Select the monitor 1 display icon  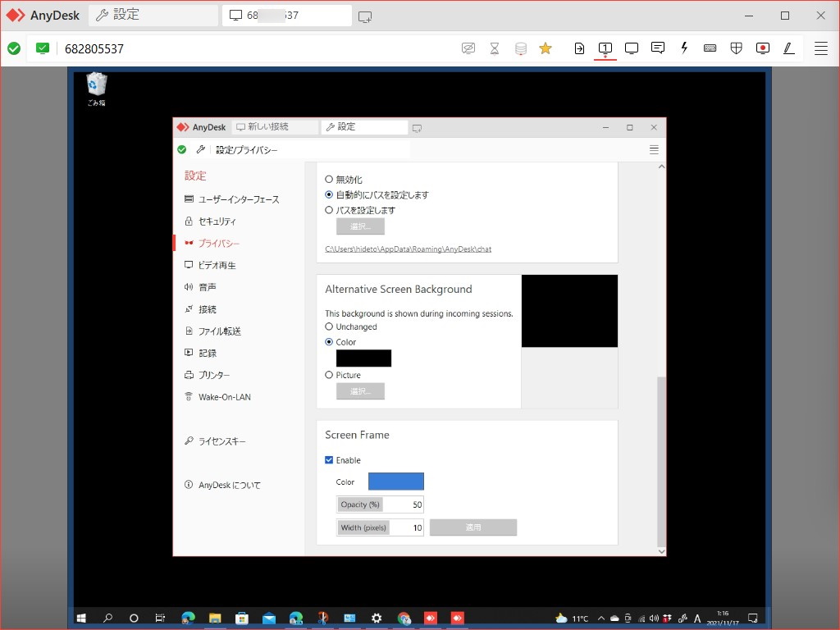tap(605, 48)
